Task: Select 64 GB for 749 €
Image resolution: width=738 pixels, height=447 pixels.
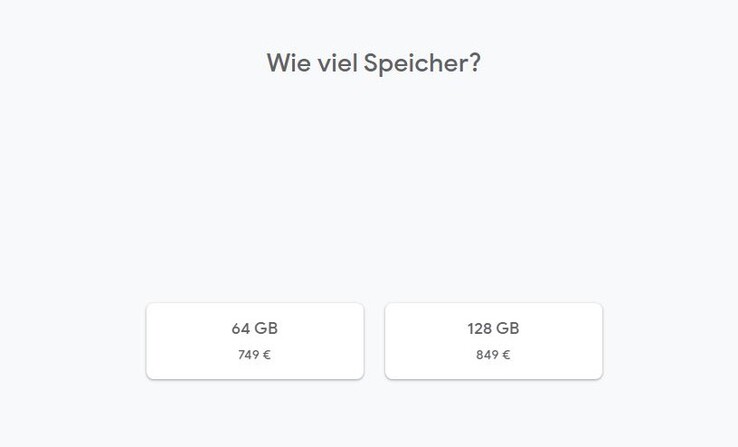Action: (254, 341)
